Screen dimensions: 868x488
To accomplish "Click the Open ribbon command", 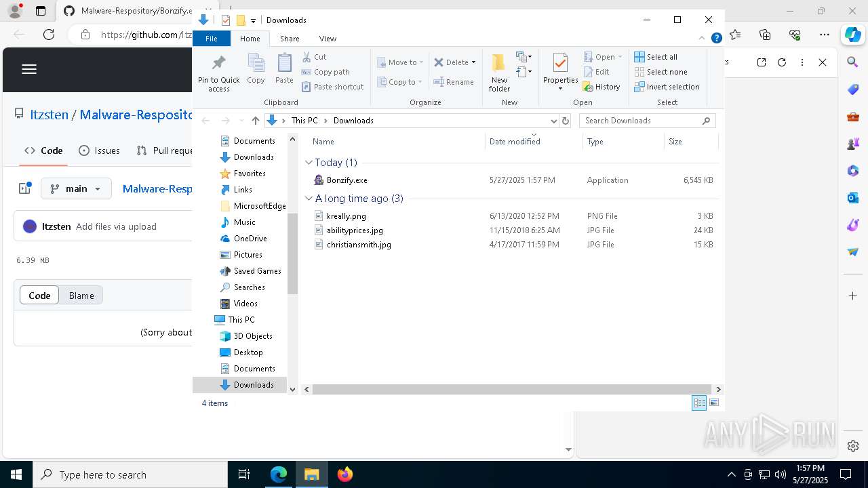I will [602, 57].
